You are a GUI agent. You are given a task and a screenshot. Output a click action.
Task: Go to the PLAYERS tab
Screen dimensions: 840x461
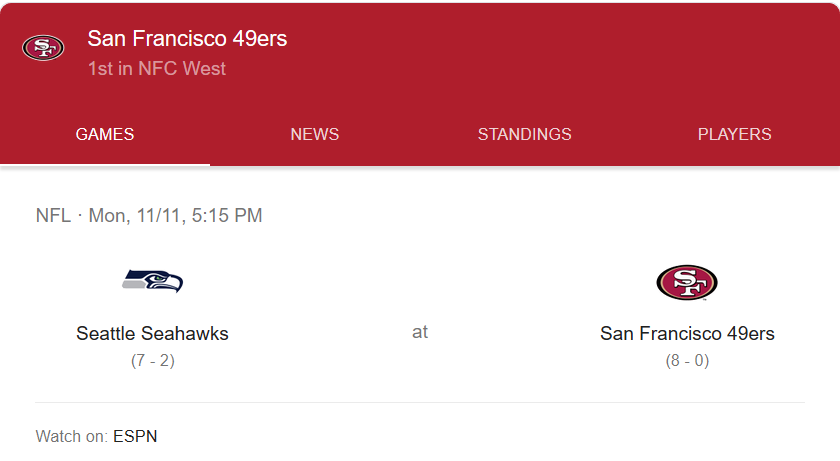734,134
